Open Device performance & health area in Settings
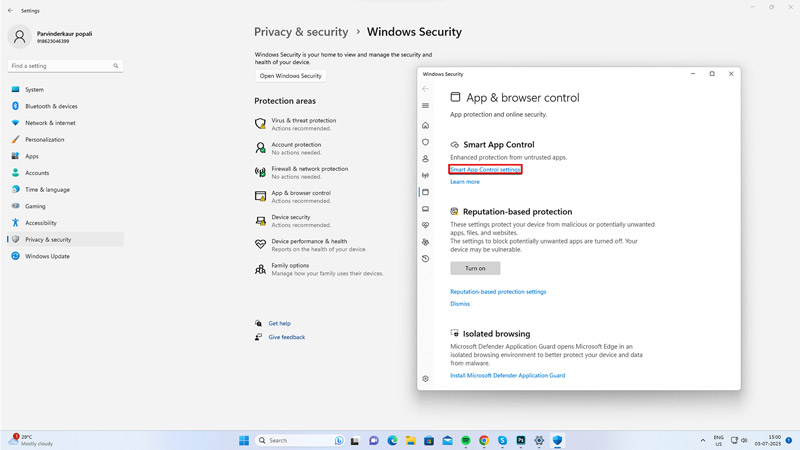 coord(311,245)
